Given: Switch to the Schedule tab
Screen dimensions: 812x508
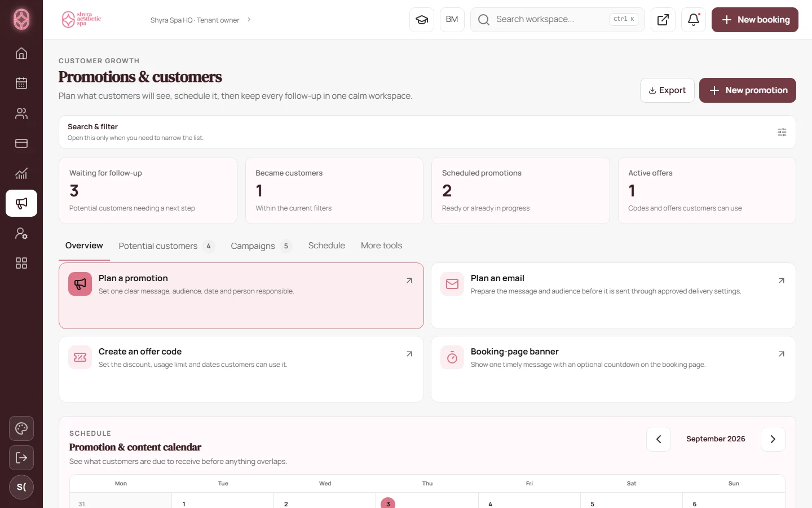Looking at the screenshot, I should 326,246.
